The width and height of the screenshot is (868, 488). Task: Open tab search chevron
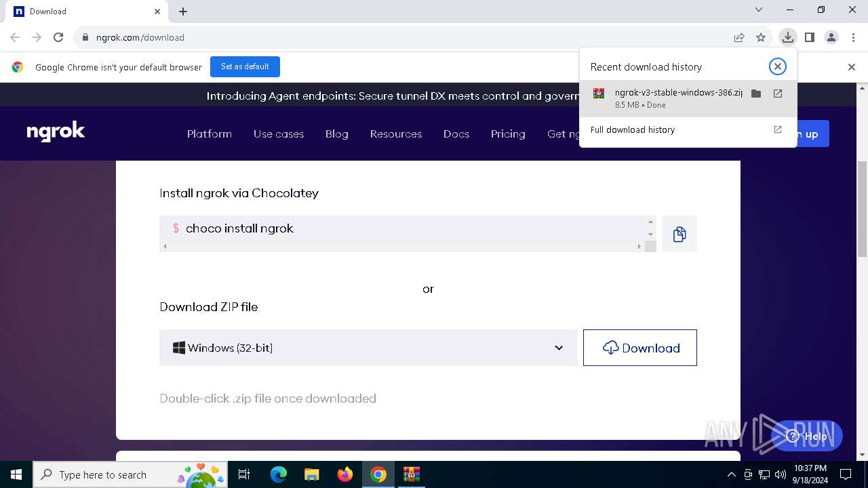(759, 9)
